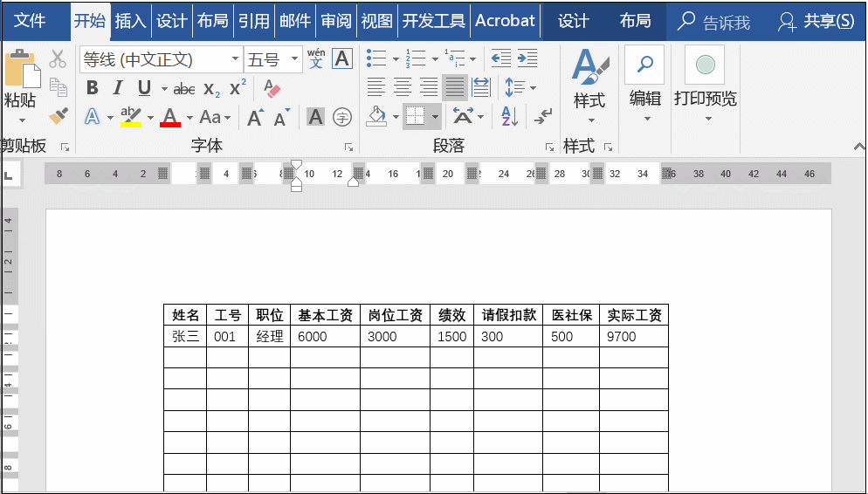Toggle Bold formatting
Image resolution: width=868 pixels, height=494 pixels.
click(93, 88)
